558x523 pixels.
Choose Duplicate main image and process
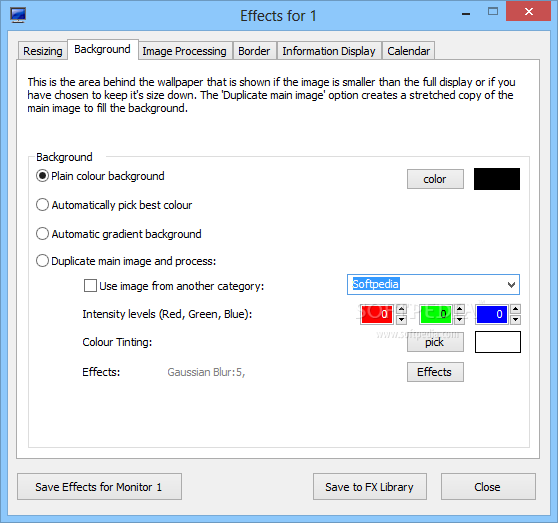point(126,261)
